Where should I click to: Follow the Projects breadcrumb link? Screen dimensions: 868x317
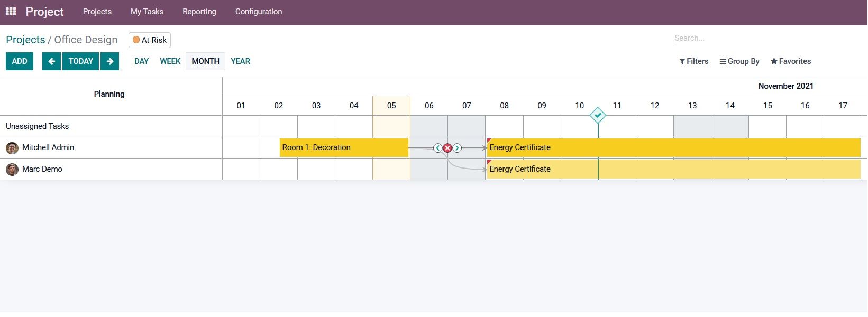pyautogui.click(x=25, y=40)
